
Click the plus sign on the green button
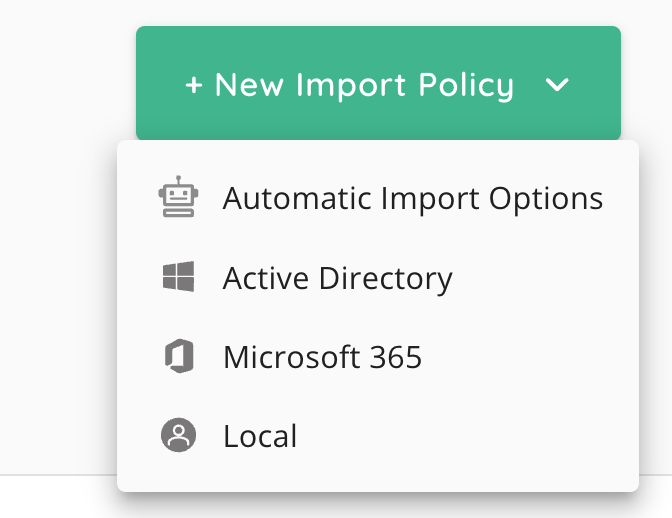194,85
